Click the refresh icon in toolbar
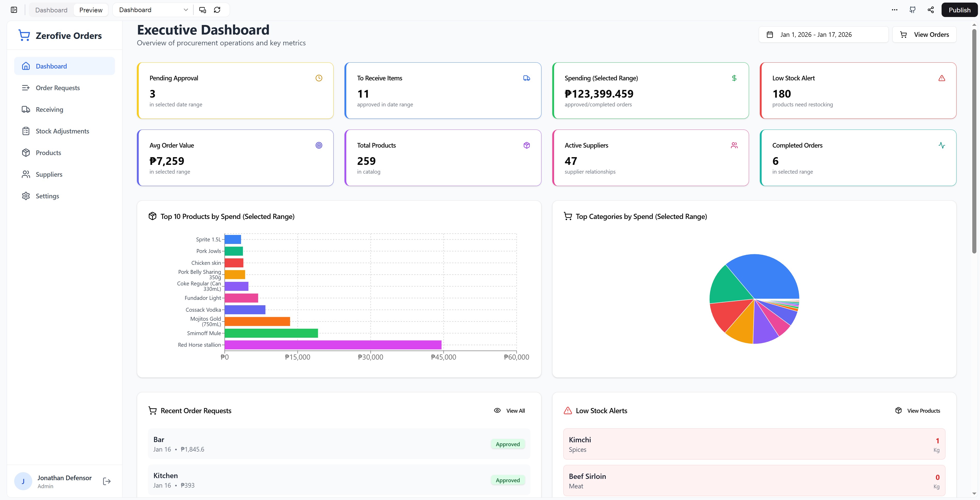980x500 pixels. [x=217, y=10]
